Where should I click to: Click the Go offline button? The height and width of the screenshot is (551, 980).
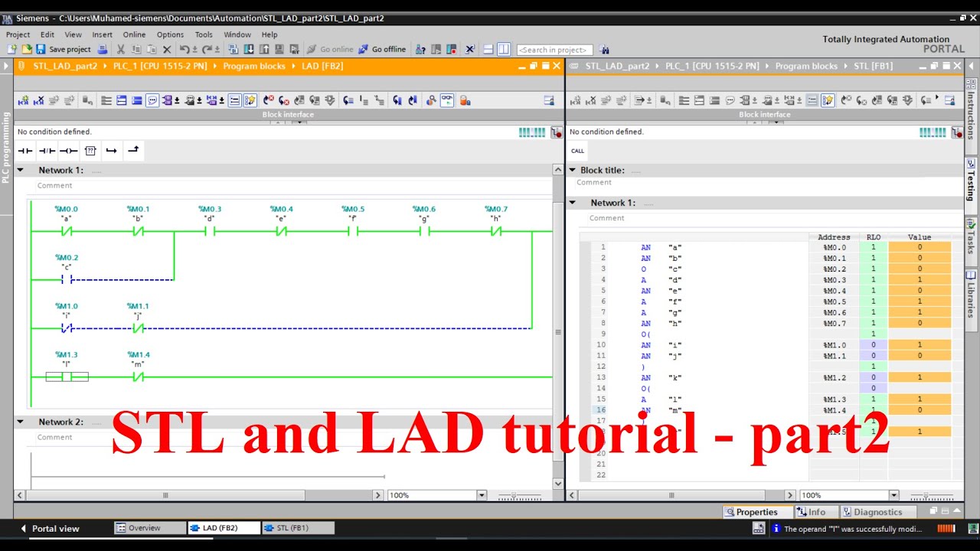click(x=382, y=49)
